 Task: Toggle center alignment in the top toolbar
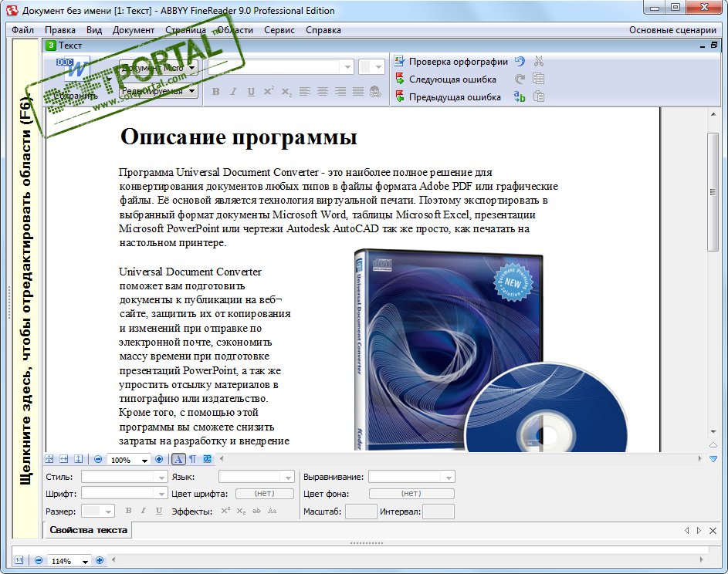(x=322, y=91)
